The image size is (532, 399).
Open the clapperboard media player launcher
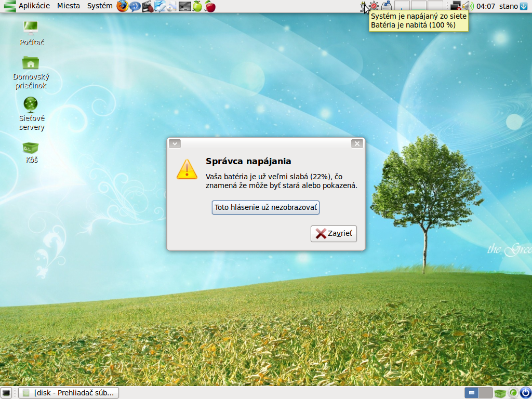point(147,6)
